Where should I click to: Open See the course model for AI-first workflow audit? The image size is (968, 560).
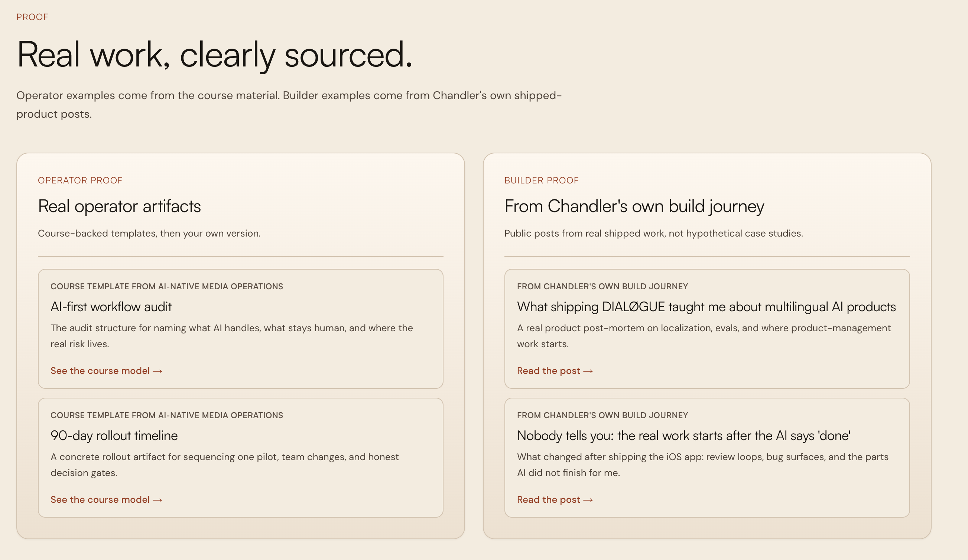pos(106,371)
